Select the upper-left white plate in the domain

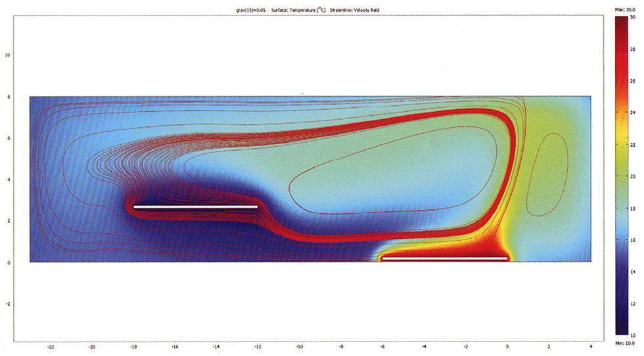pyautogui.click(x=195, y=207)
